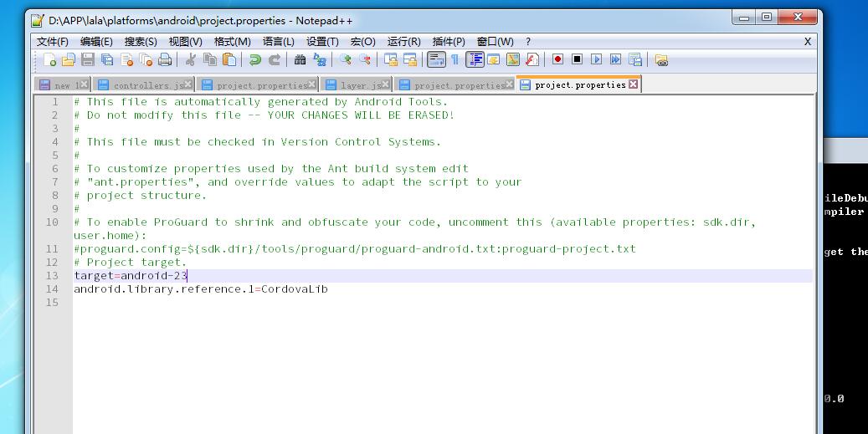868x434 pixels.
Task: Save current recorded macro icon
Action: 635,59
